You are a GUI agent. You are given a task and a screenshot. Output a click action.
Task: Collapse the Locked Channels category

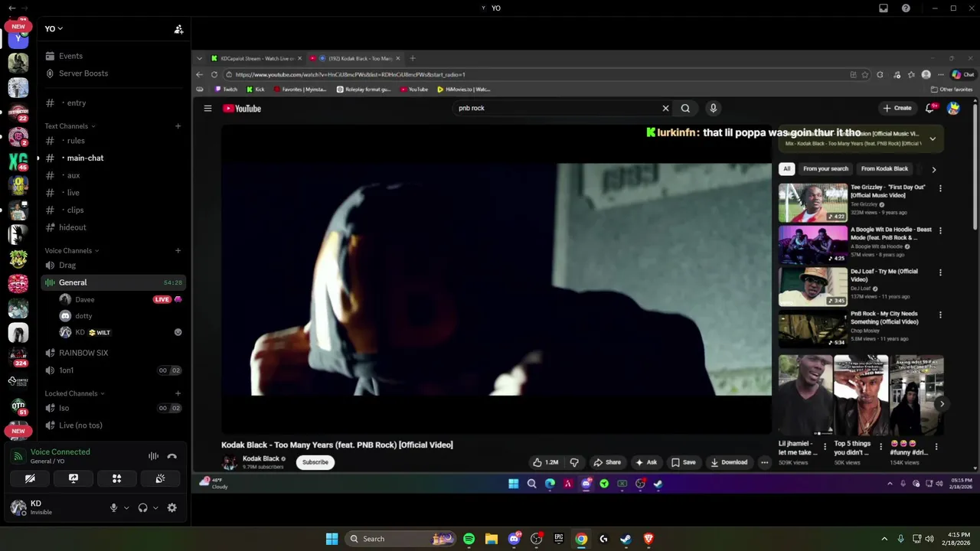coord(74,394)
